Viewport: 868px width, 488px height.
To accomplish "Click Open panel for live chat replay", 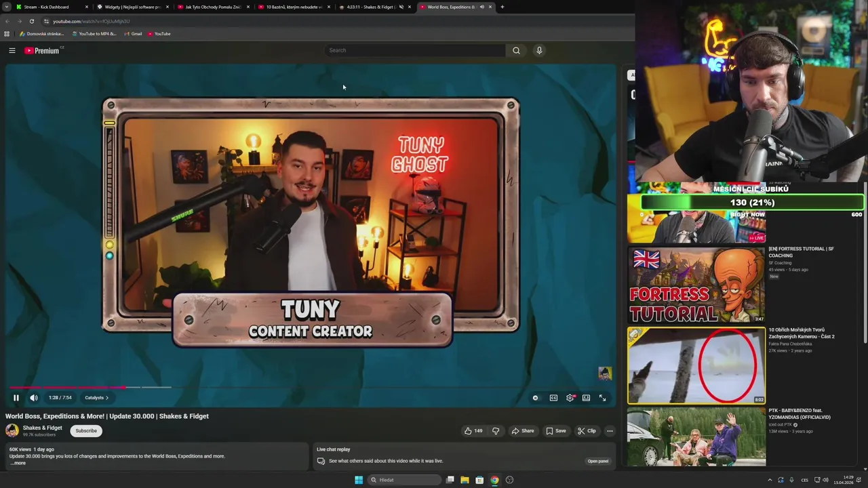I will (x=597, y=461).
